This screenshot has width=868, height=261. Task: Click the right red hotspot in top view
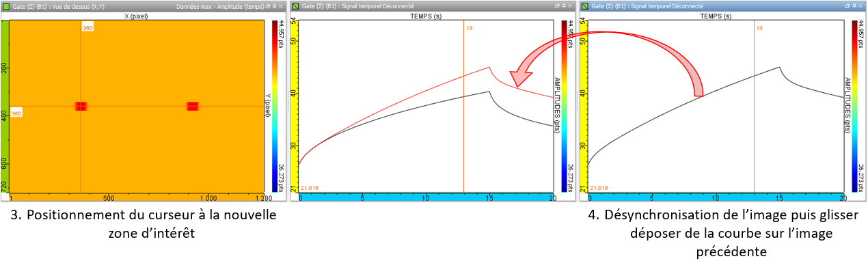point(193,106)
